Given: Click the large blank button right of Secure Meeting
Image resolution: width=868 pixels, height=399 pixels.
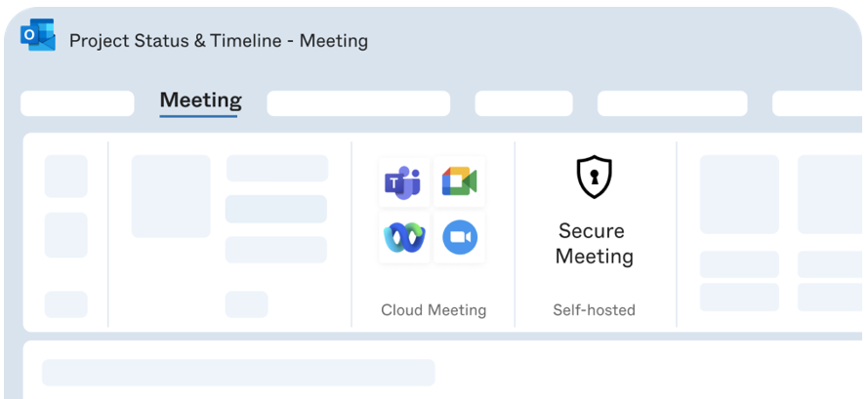Looking at the screenshot, I should (x=739, y=194).
